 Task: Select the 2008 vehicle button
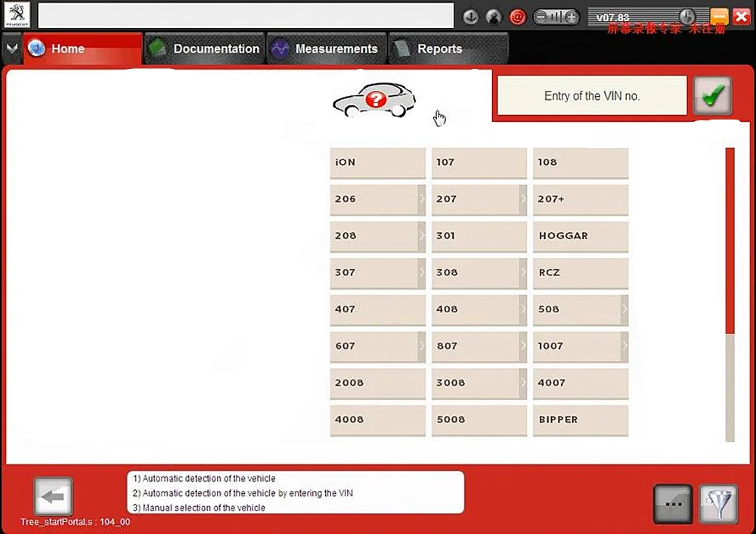click(x=377, y=383)
